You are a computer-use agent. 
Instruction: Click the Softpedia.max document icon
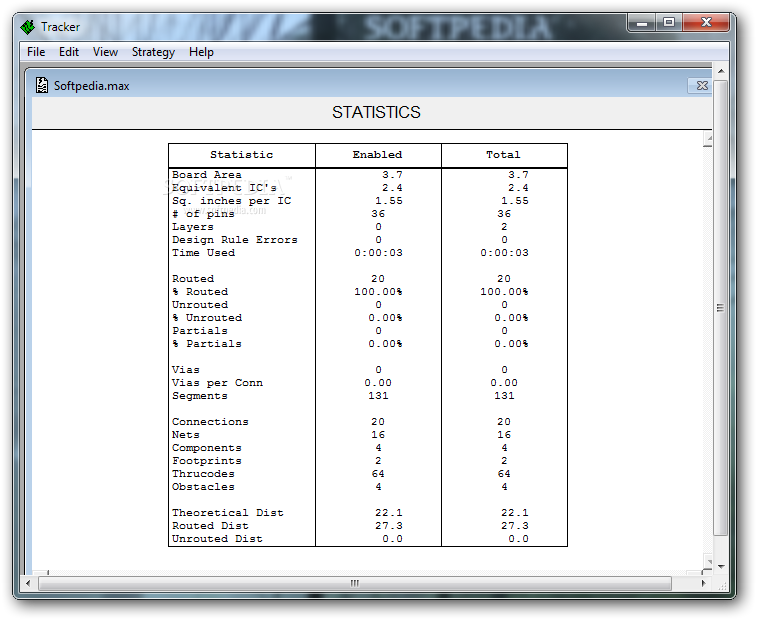coord(42,85)
